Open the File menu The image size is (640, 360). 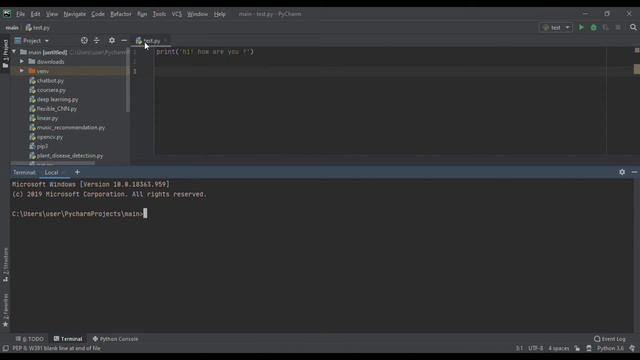pyautogui.click(x=20, y=14)
